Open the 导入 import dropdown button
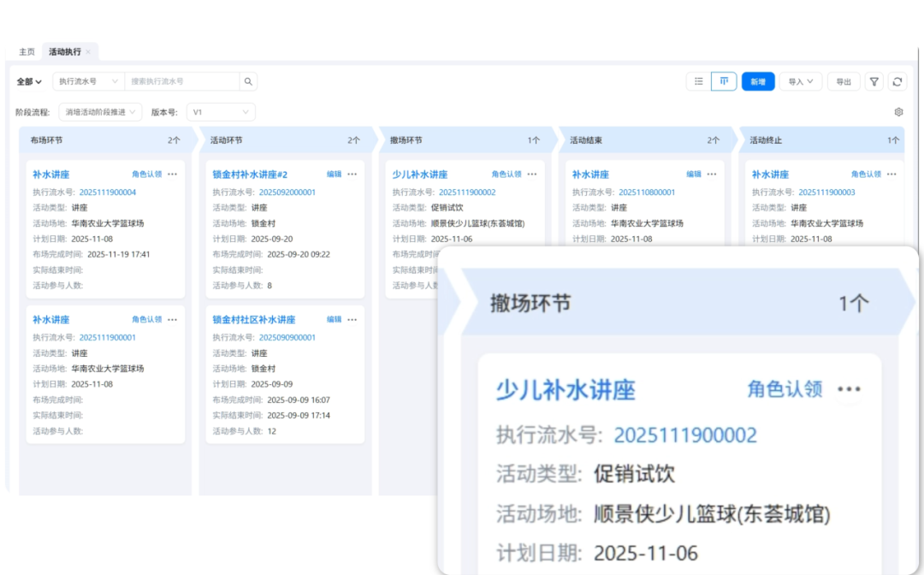Screen dimensions: 924x575 tap(801, 80)
